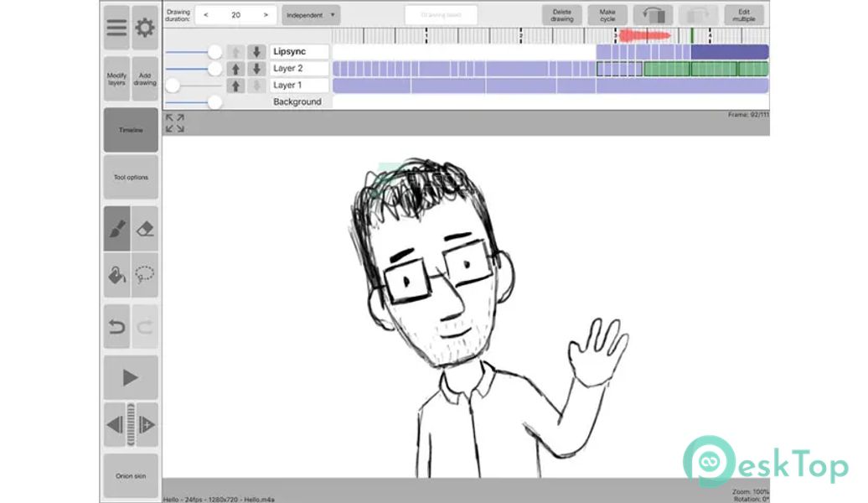This screenshot has width=868, height=503.
Task: Open the hamburger main menu
Action: (116, 28)
